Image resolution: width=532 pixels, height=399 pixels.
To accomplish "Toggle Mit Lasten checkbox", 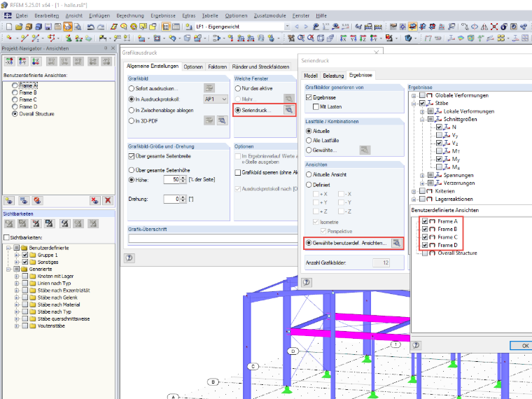I will click(x=316, y=106).
